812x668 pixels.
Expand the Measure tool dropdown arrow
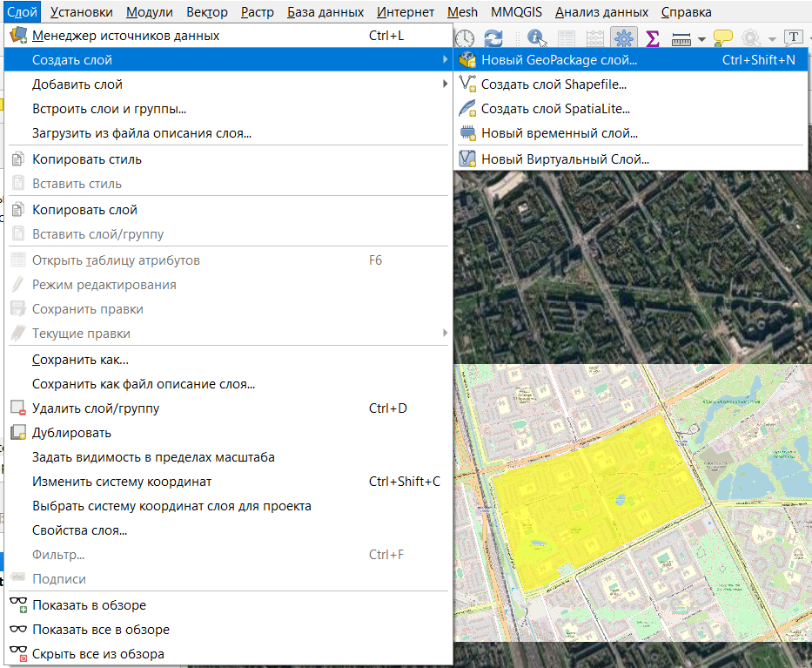(701, 39)
